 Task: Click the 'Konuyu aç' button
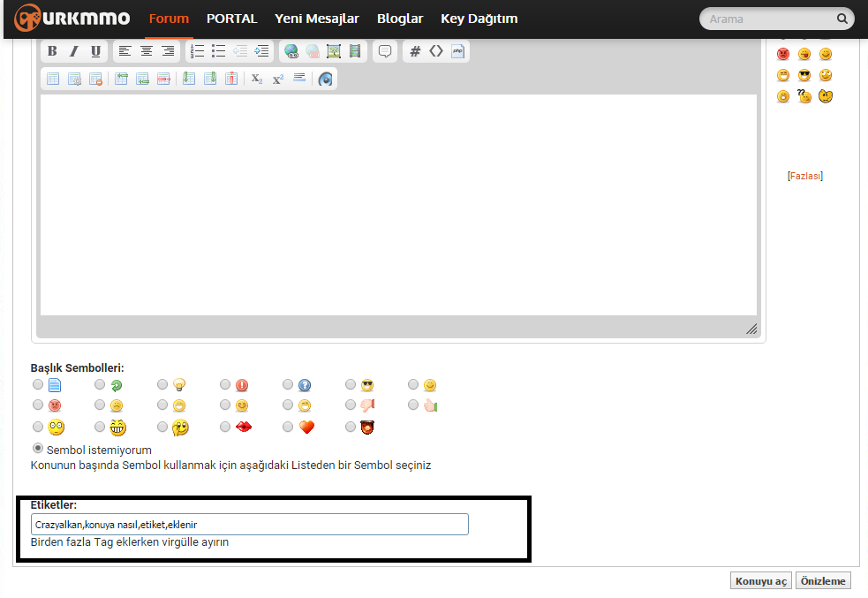pos(761,581)
